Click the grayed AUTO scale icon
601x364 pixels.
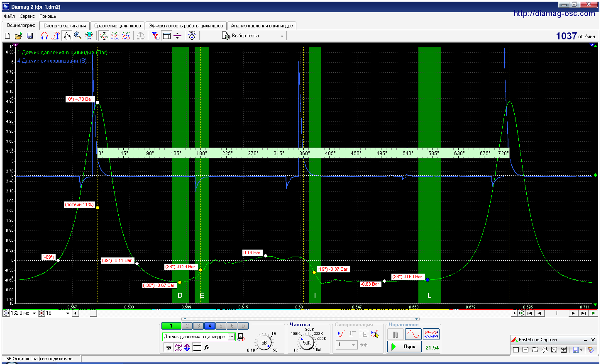coord(140,36)
